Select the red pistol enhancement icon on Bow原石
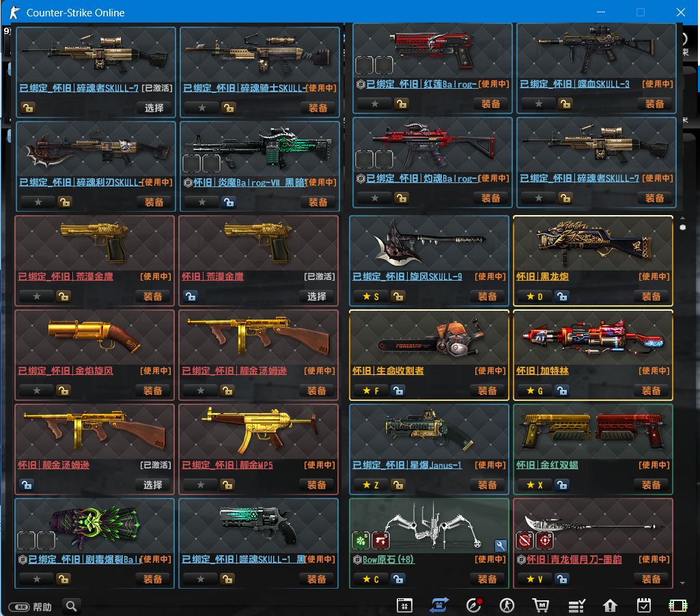700x616 pixels. [x=380, y=541]
